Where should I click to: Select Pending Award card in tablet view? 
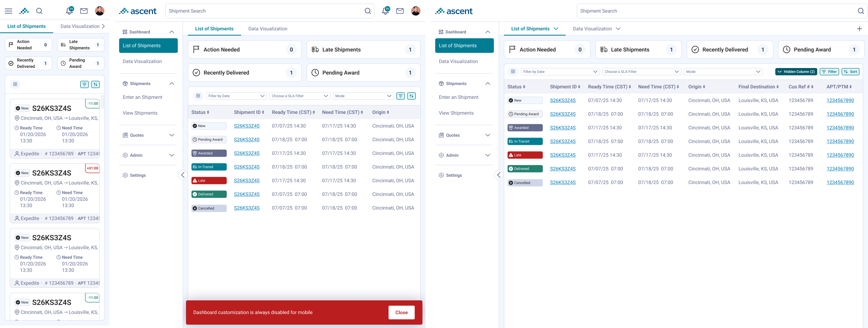point(363,72)
